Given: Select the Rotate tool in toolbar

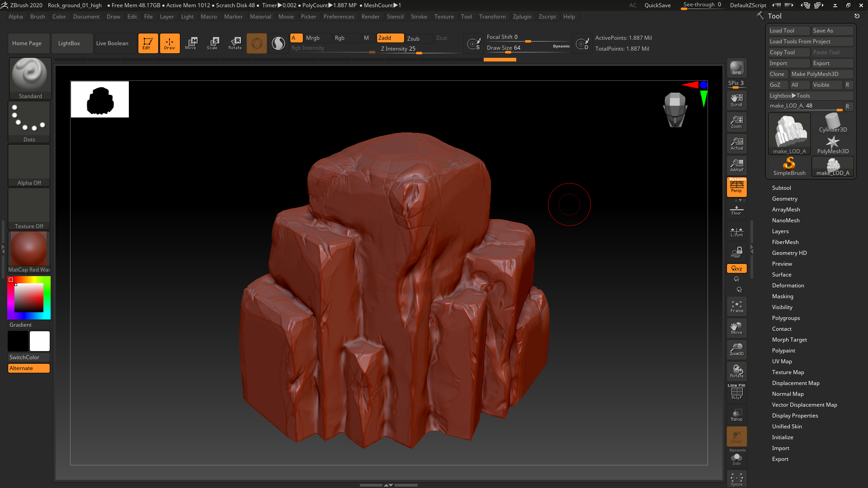Looking at the screenshot, I should point(234,43).
